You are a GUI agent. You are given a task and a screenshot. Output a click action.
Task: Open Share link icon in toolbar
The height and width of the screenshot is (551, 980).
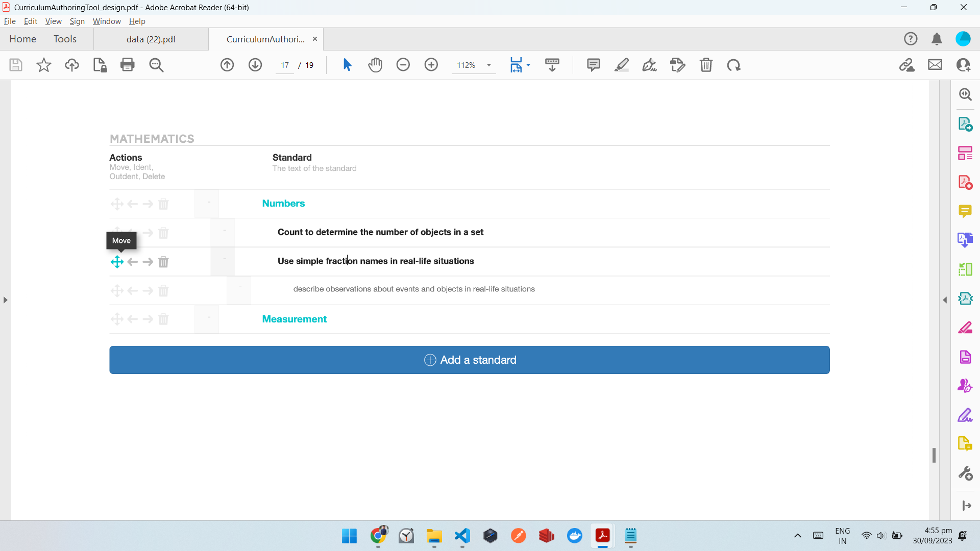point(906,65)
